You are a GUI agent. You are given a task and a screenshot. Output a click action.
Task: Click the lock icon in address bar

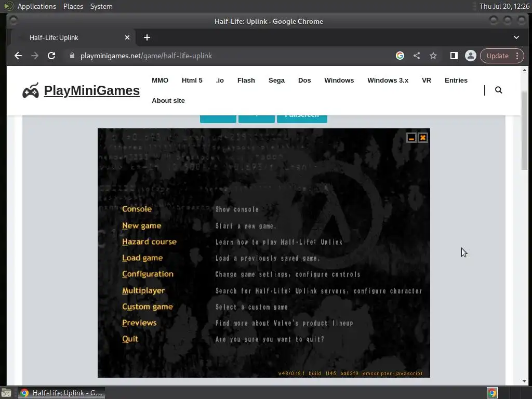point(72,56)
